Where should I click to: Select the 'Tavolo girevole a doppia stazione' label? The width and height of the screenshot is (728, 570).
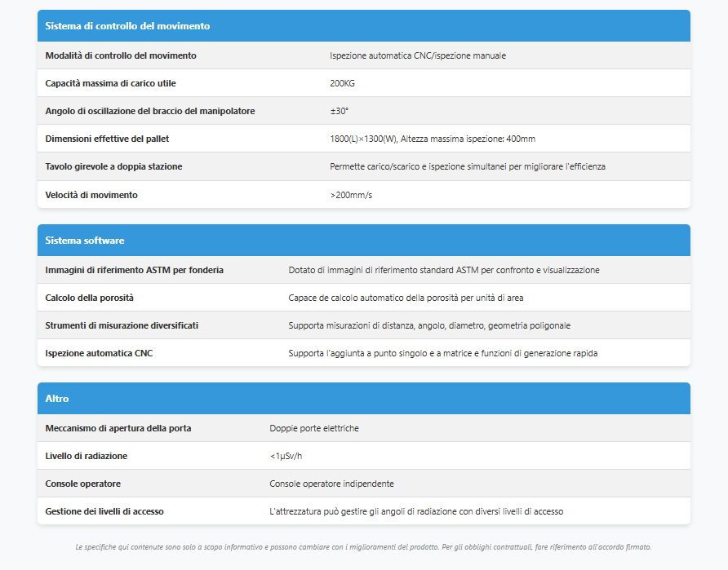[x=113, y=166]
